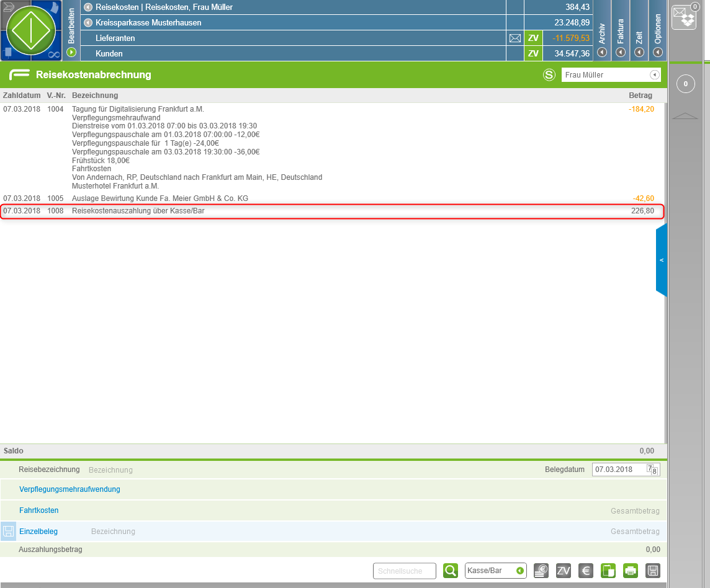Click the Fahrtkosten link

click(x=39, y=510)
